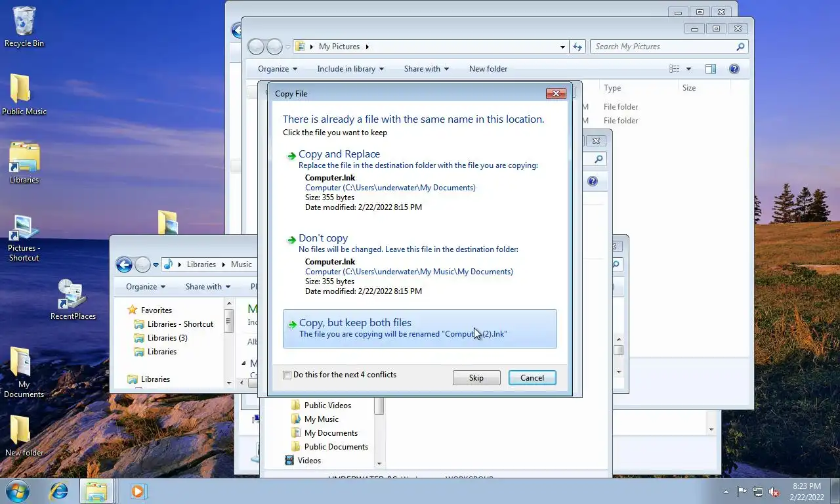This screenshot has width=840, height=504.
Task: Click Libraries breadcrumb in Music window address bar
Action: (201, 264)
